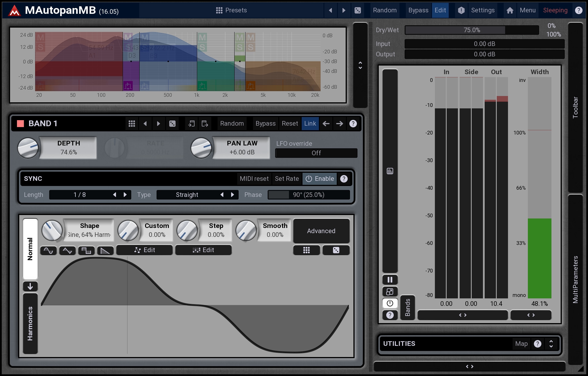Click the warning shield icon next to Settings
Screen dimensions: 588x376
pyautogui.click(x=461, y=10)
